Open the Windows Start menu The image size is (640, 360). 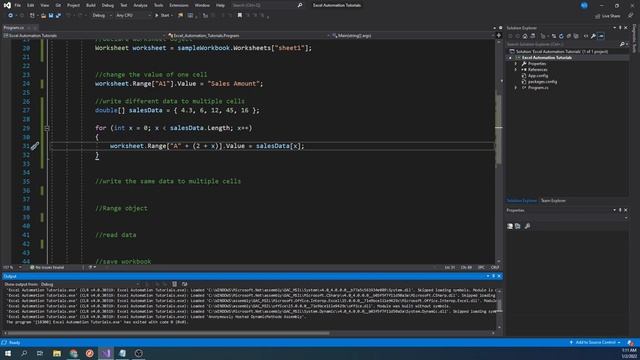click(8, 353)
